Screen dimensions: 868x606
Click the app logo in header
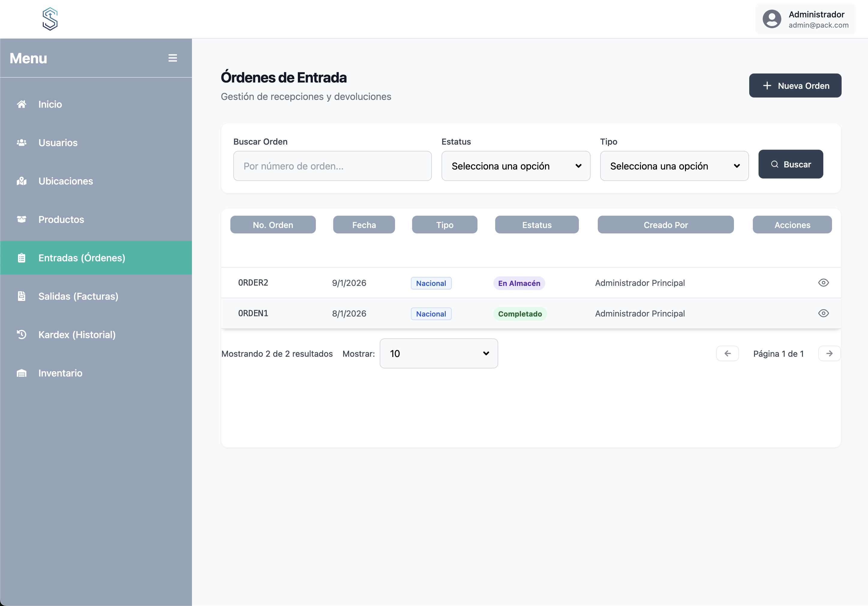(x=50, y=19)
